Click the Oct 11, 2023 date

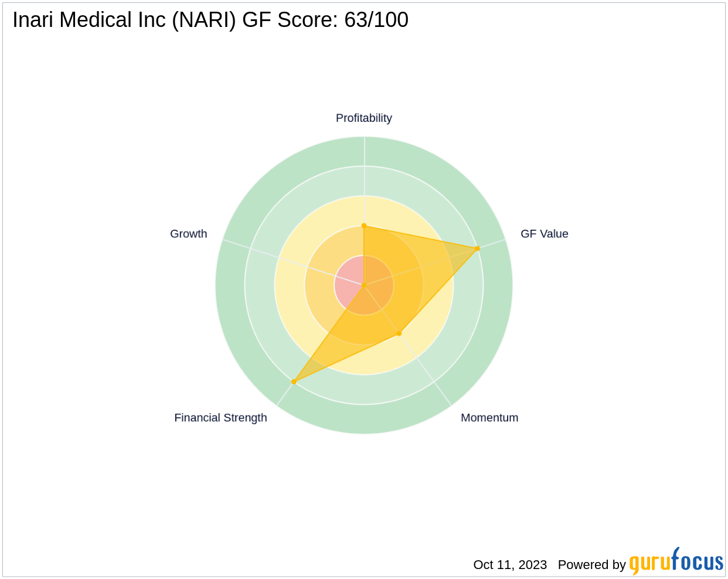coord(510,564)
